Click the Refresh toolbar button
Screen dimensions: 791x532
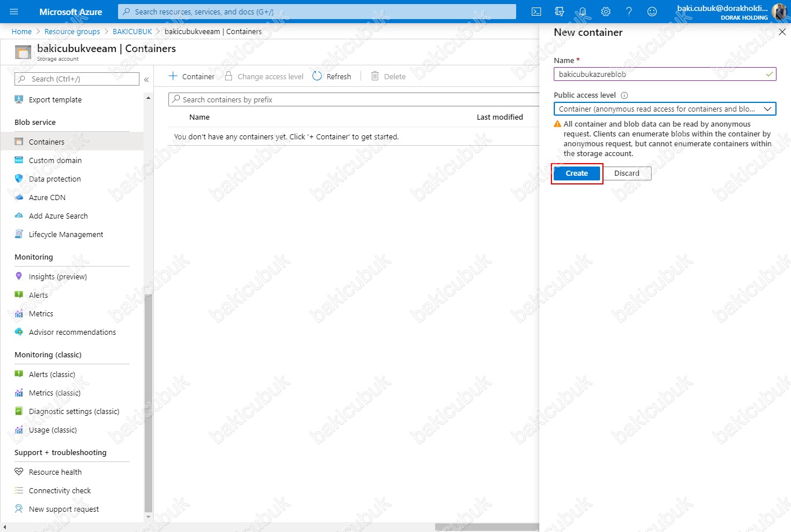pyautogui.click(x=332, y=76)
